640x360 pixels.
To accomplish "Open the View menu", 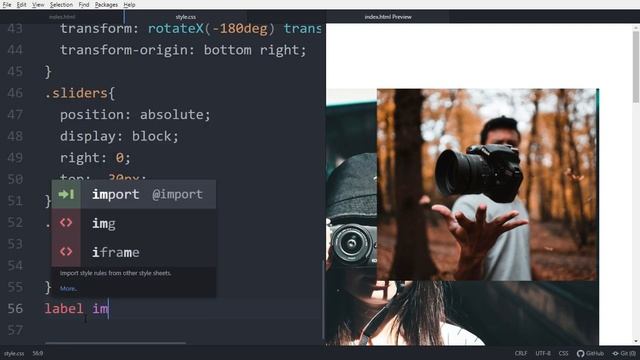I will click(x=38, y=5).
